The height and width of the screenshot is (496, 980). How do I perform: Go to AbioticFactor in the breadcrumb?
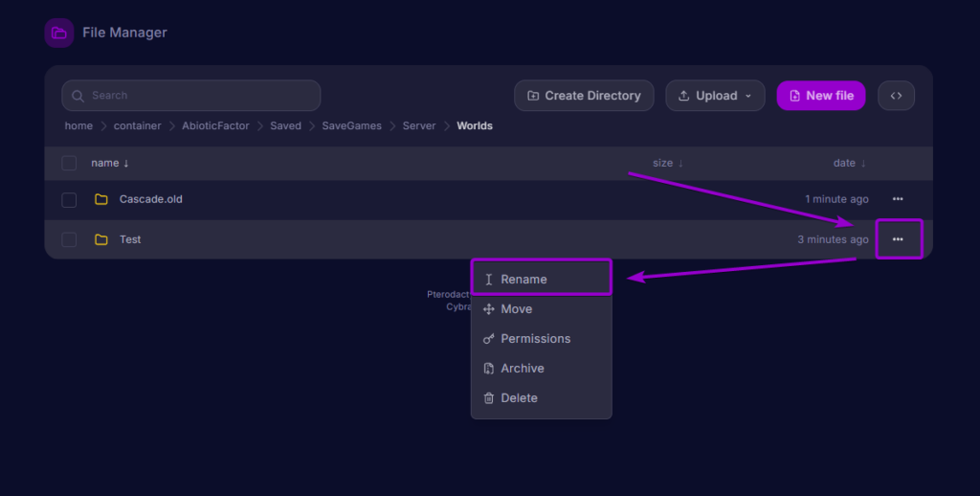click(x=215, y=125)
